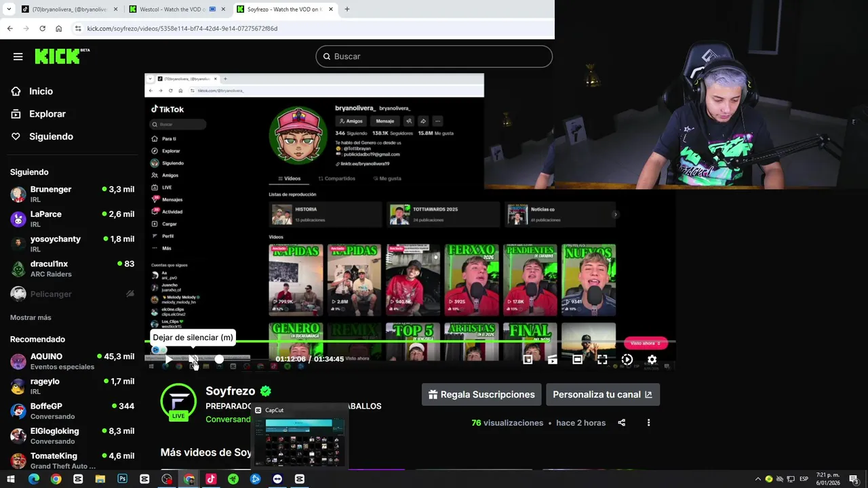Viewport: 868px width, 488px height.
Task: Open Photoshop from the taskbar
Action: tap(122, 479)
